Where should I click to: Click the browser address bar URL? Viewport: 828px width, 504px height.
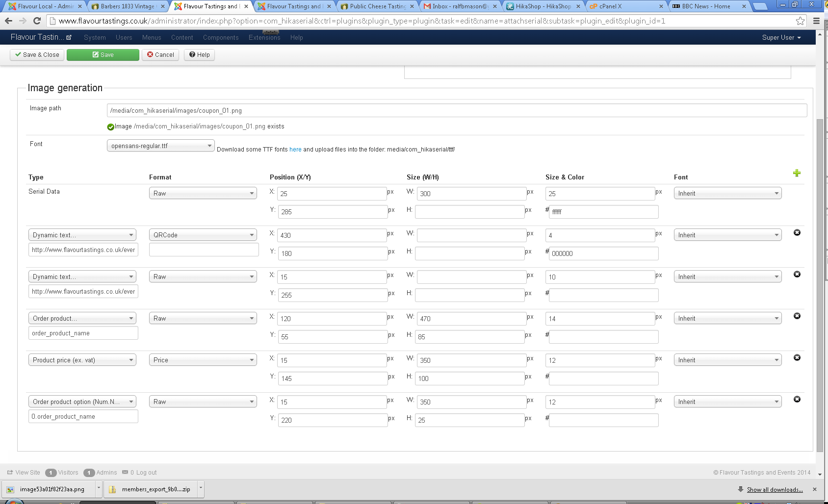tap(362, 21)
